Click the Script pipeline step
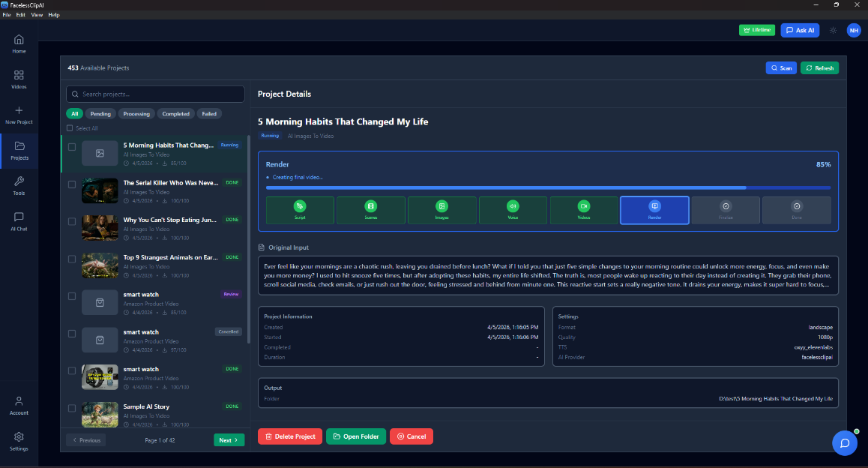868x468 pixels. [x=300, y=210]
